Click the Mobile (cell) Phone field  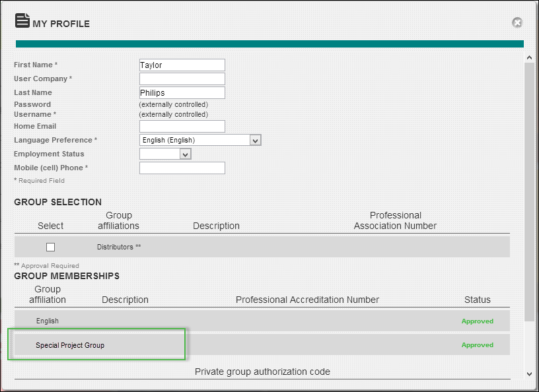coord(182,168)
